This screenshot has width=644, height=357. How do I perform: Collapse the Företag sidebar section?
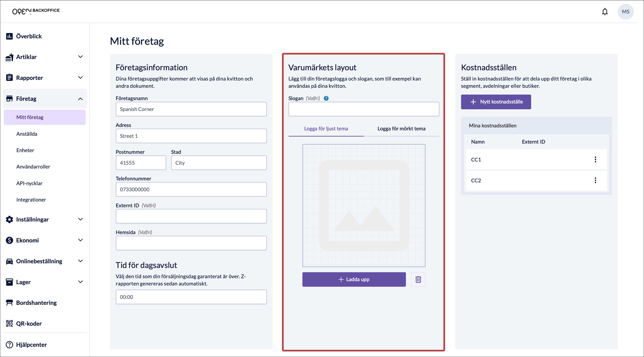point(80,99)
